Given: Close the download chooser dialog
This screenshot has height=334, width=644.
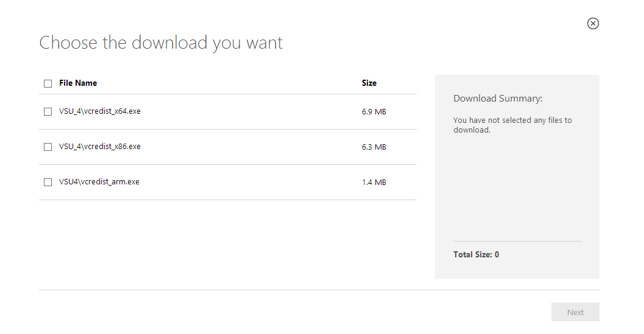Looking at the screenshot, I should click(593, 23).
